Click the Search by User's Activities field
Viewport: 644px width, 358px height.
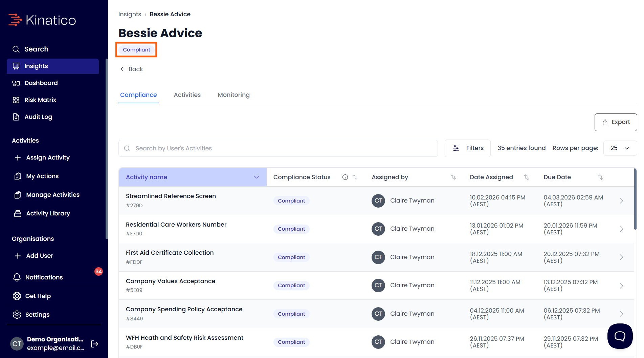(x=278, y=148)
